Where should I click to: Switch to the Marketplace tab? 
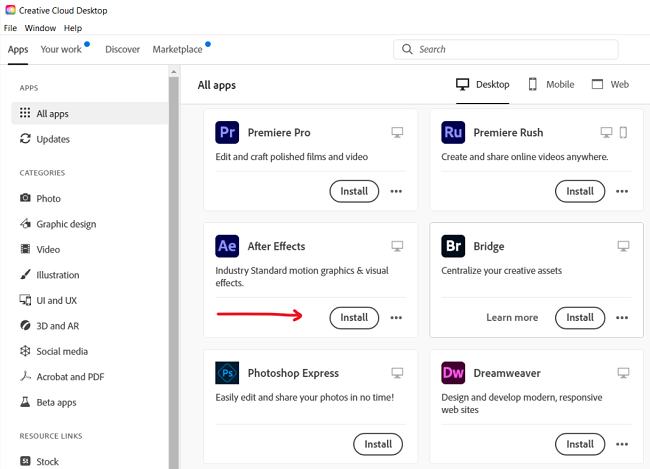tap(177, 49)
